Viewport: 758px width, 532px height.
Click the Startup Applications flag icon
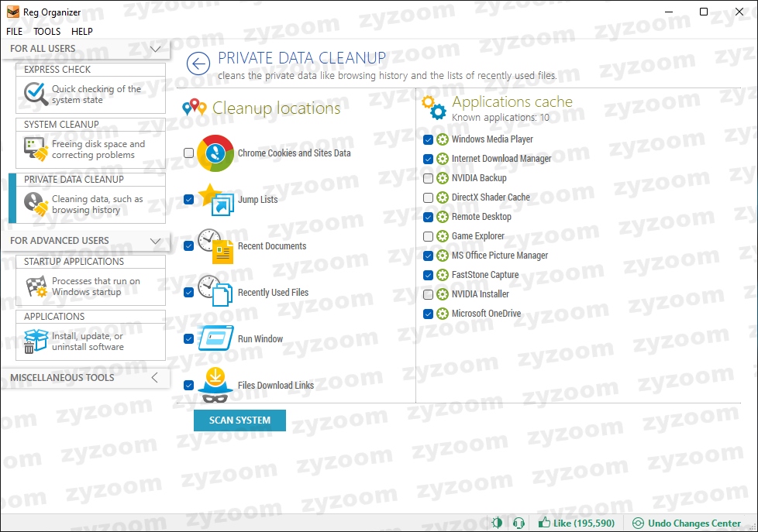click(36, 286)
